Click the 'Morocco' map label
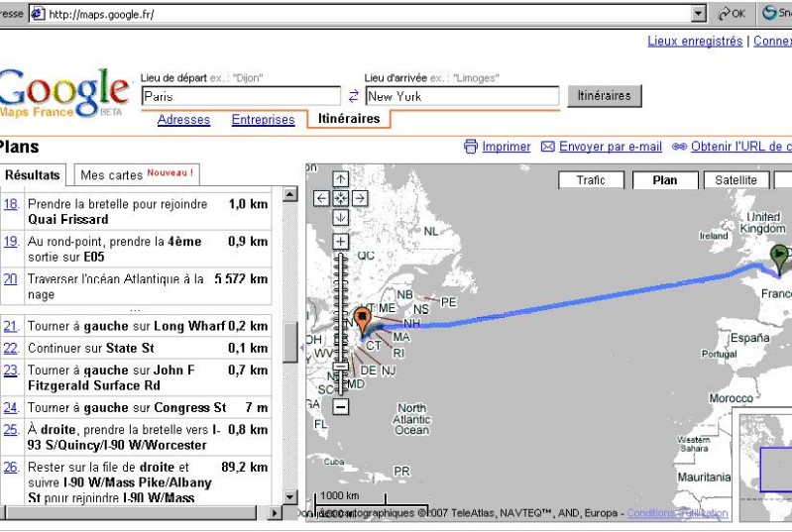 [731, 398]
